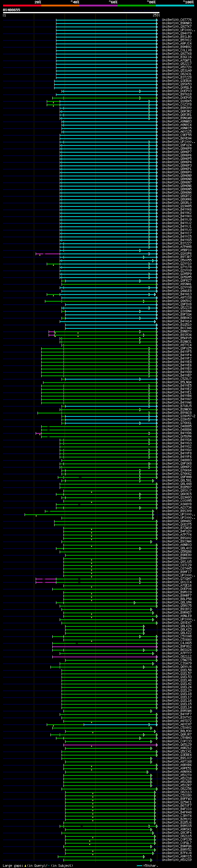Click the UniRef100_A5BPI0 label
197x868 pixels.
tap(177, 250)
